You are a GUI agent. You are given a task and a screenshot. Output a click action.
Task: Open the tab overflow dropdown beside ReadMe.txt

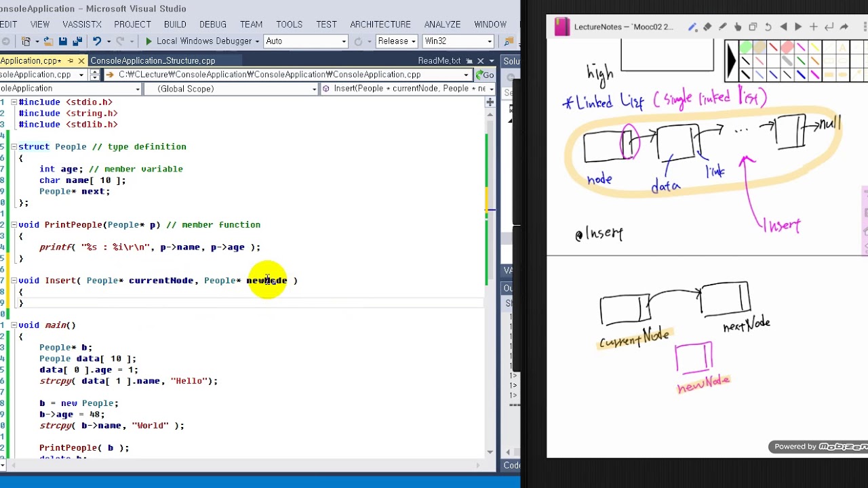pyautogui.click(x=491, y=61)
